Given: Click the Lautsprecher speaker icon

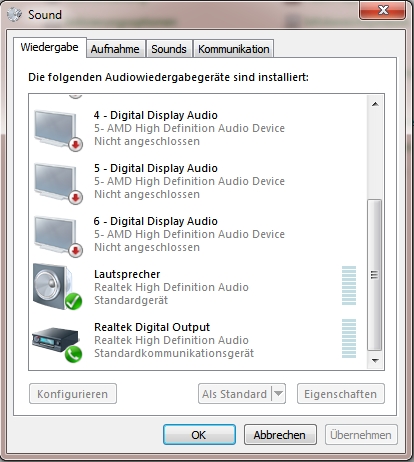Looking at the screenshot, I should 53,286.
